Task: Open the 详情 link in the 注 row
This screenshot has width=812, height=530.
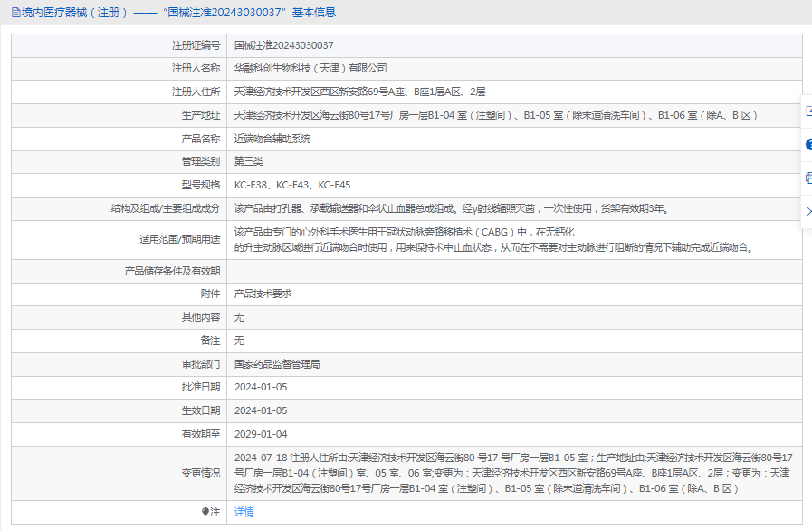Action: (x=244, y=512)
